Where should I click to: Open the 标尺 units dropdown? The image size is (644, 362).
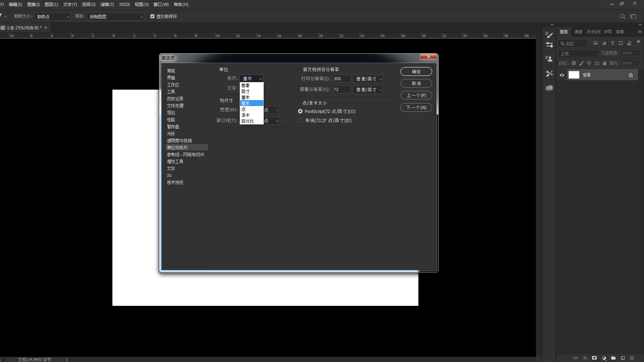[x=252, y=78]
